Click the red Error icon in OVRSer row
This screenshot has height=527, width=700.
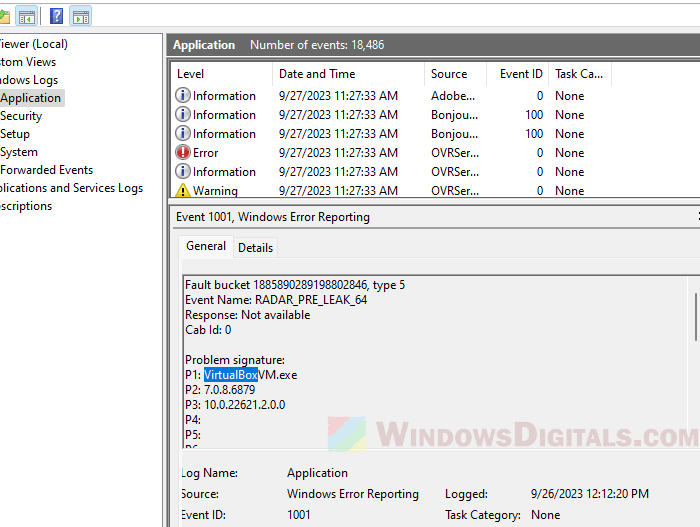pyautogui.click(x=183, y=152)
